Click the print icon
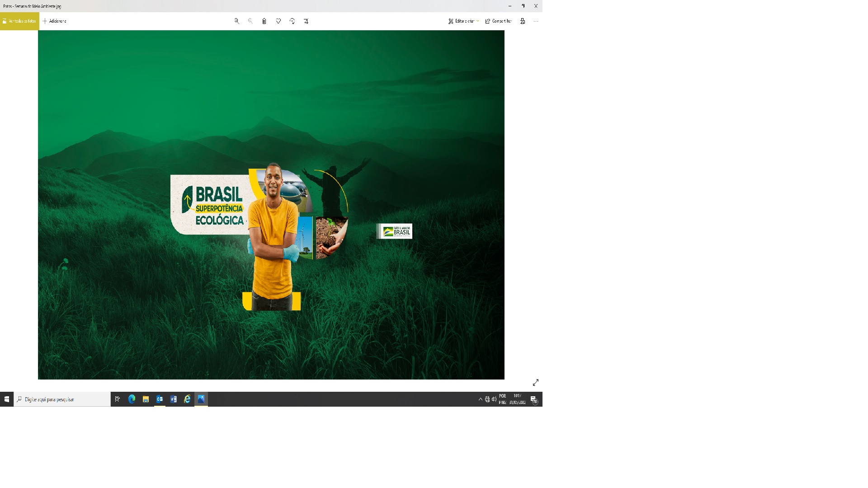Viewport: 868px width, 488px height. click(523, 21)
